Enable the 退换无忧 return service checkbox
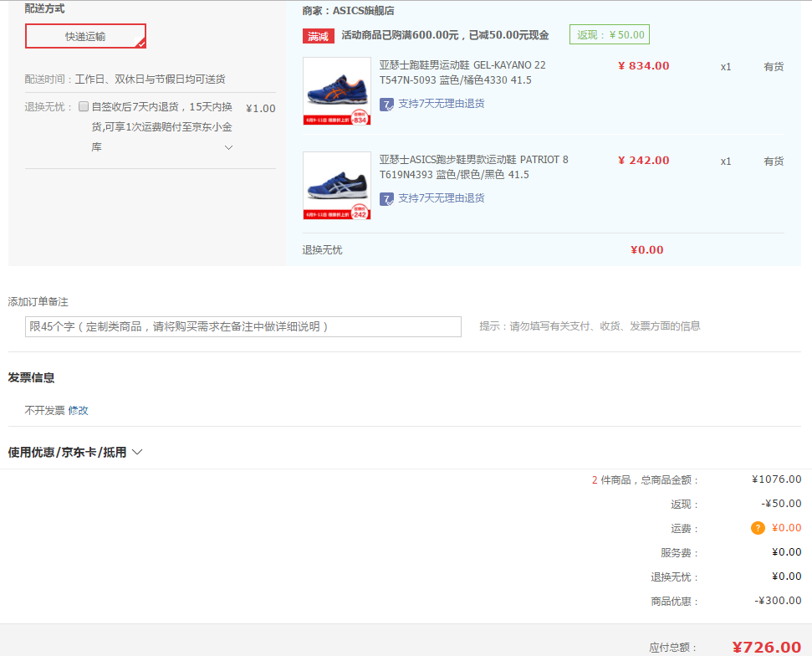The width and height of the screenshot is (812, 656). (84, 106)
